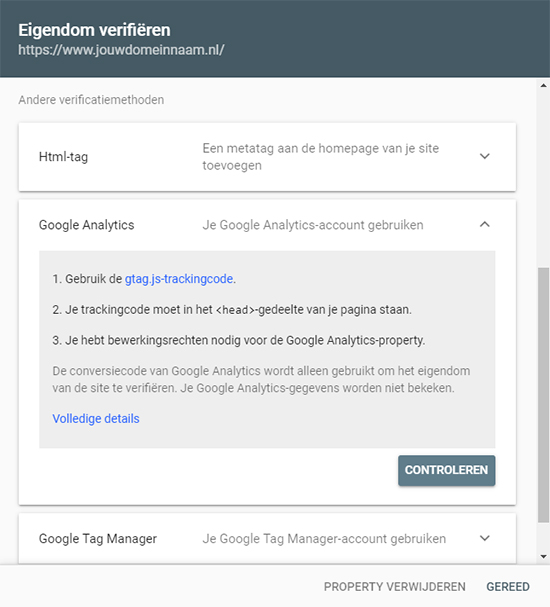Screen dimensions: 550x607
Task: Click 'Je Google Tag Manager-account gebruiken' text
Action: [x=324, y=538]
